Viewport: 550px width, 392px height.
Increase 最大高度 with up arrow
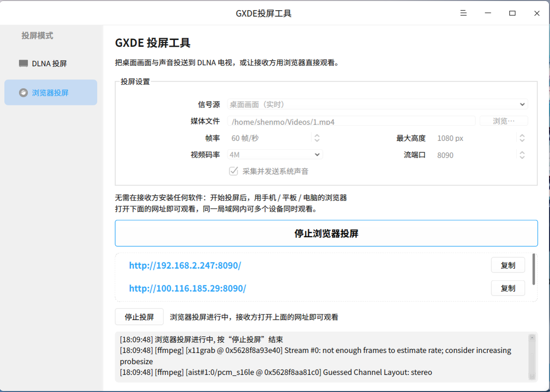point(522,136)
